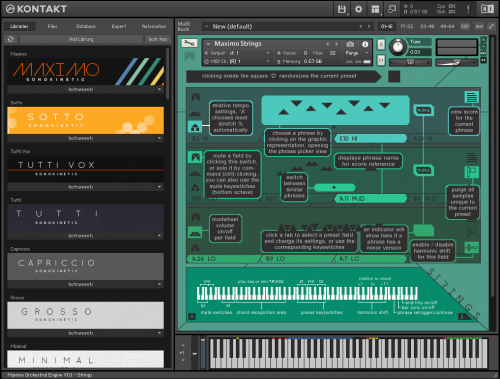Click the refresh libraries icon
Viewport: 500px width, 379px height.
click(10, 39)
